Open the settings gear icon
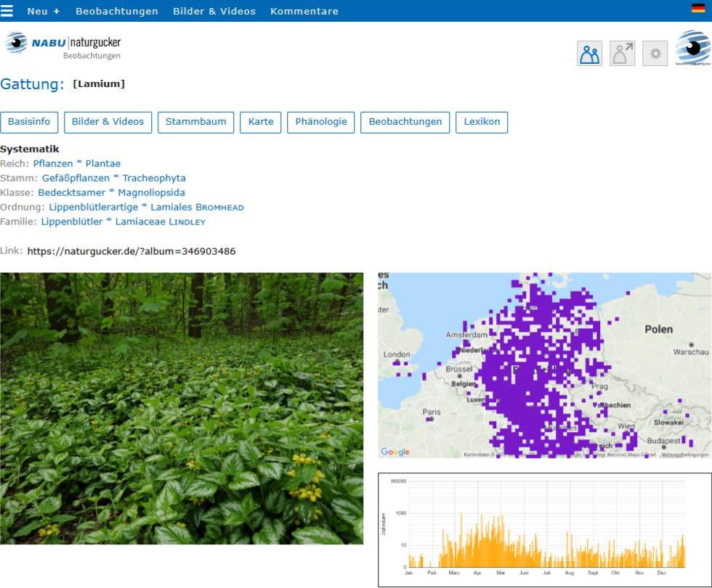This screenshot has width=712, height=588. [x=655, y=54]
